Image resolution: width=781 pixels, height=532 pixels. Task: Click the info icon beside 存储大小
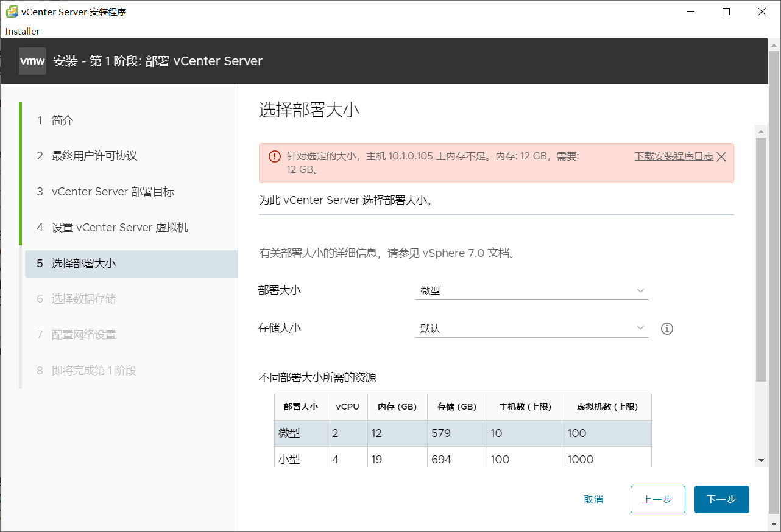666,329
